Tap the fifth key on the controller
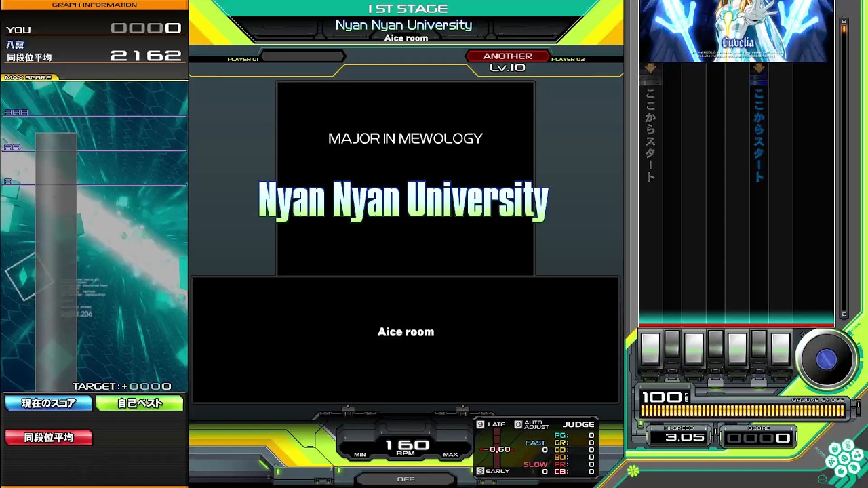Image resolution: width=868 pixels, height=488 pixels. (737, 348)
